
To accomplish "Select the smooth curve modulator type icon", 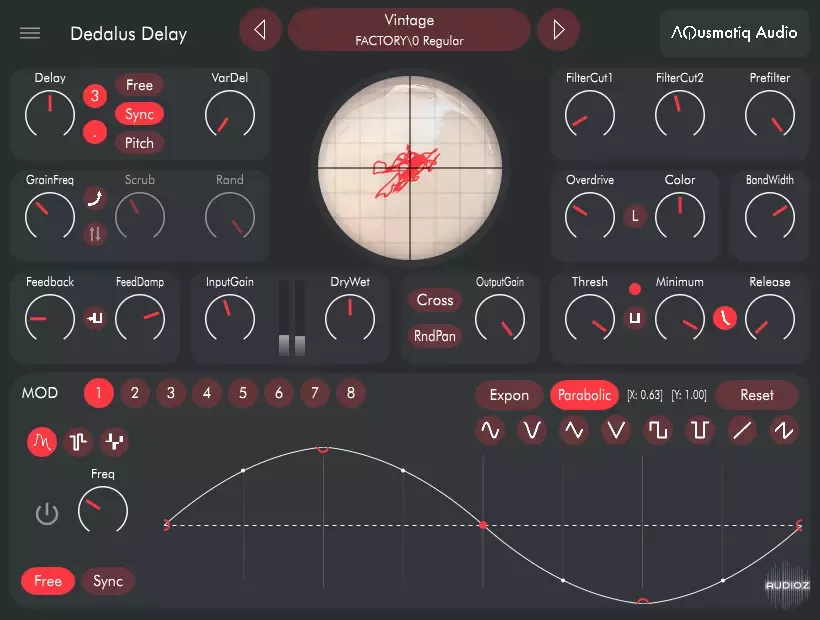I will click(x=42, y=442).
